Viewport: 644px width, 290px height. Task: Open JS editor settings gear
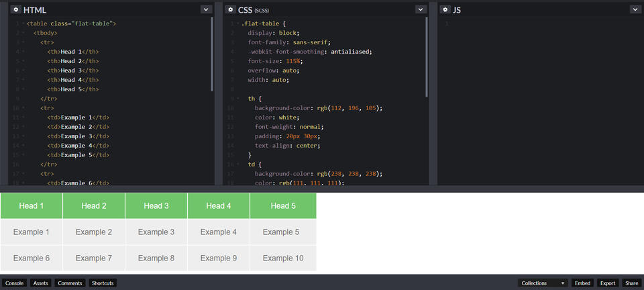point(445,10)
